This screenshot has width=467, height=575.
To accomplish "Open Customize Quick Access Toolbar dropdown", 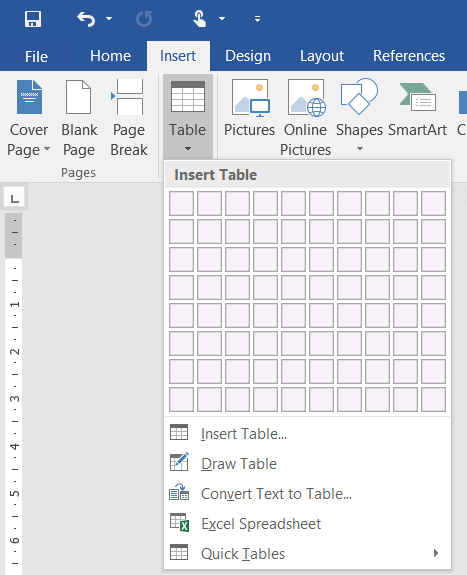I will (258, 19).
